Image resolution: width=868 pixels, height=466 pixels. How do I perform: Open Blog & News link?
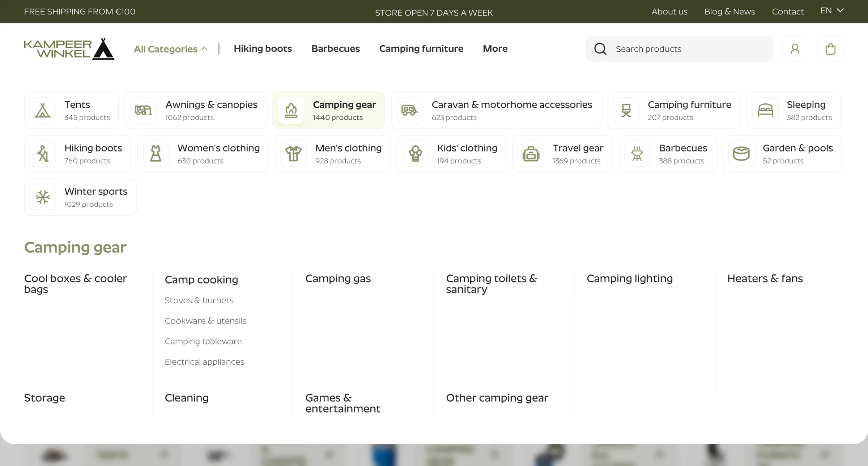point(729,12)
